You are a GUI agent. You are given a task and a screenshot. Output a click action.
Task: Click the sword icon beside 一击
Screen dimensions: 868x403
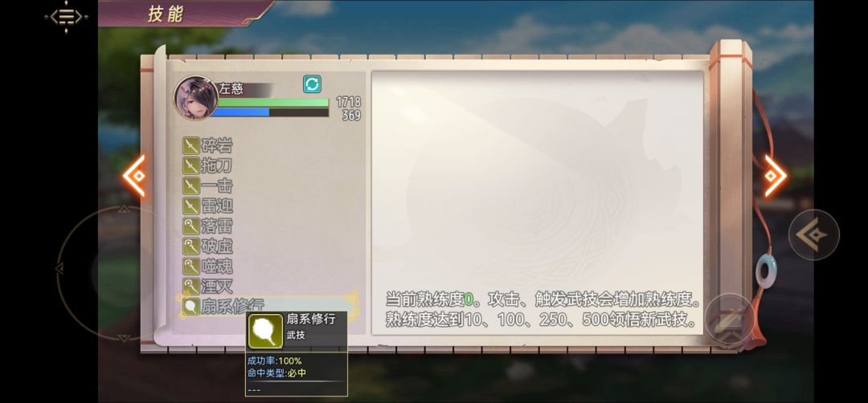(x=191, y=185)
